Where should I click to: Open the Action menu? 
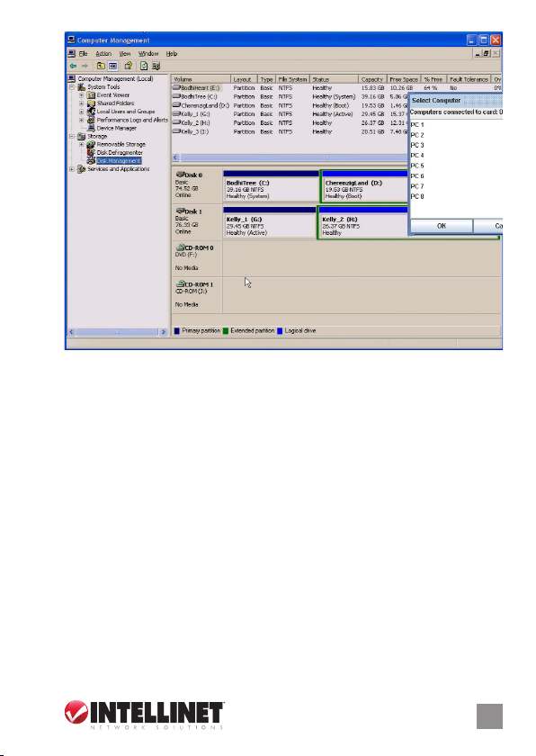(103, 53)
